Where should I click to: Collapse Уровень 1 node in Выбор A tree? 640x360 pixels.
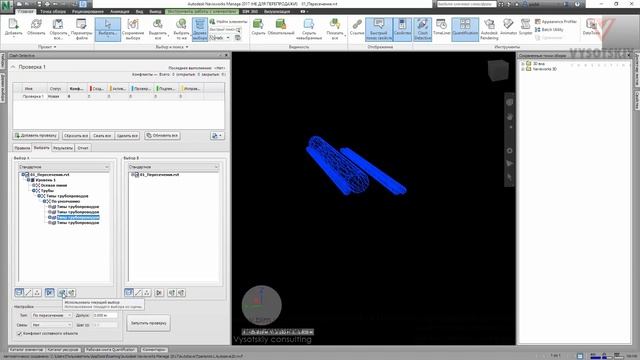[29, 180]
